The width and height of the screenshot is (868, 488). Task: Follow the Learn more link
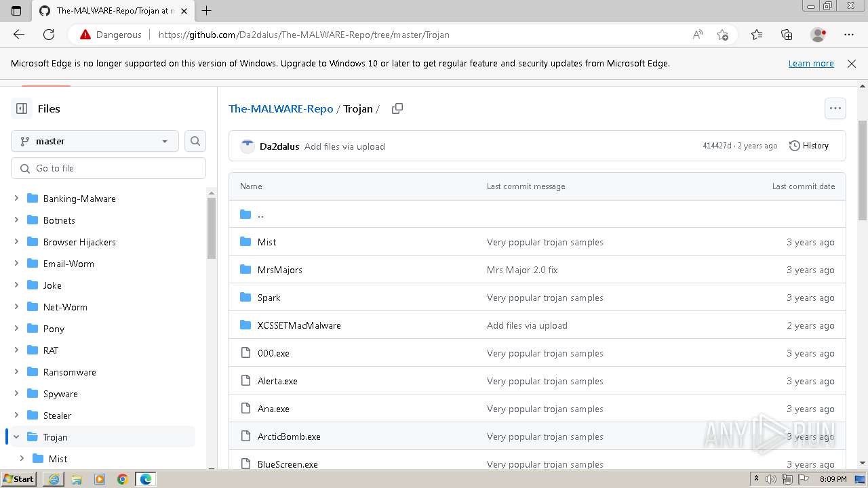[811, 63]
